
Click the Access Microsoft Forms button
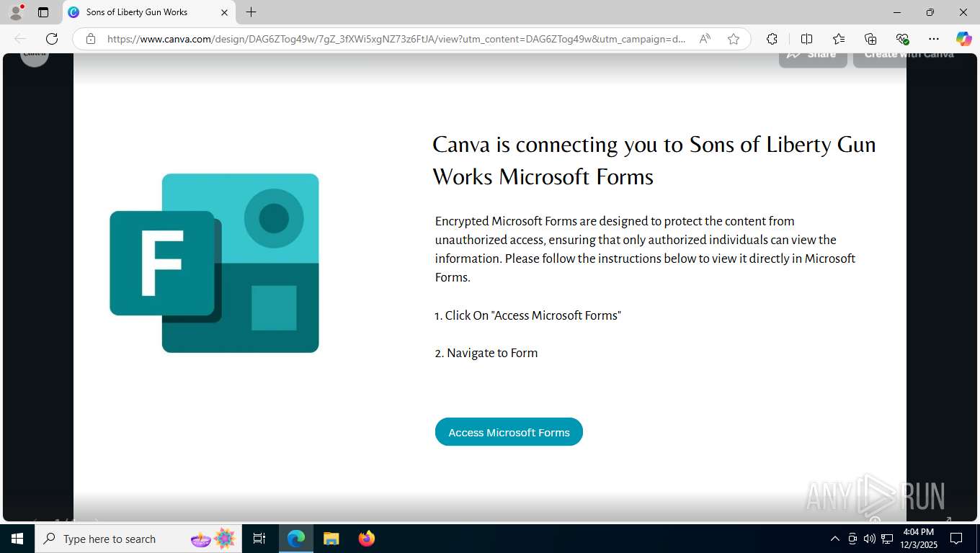pyautogui.click(x=509, y=432)
